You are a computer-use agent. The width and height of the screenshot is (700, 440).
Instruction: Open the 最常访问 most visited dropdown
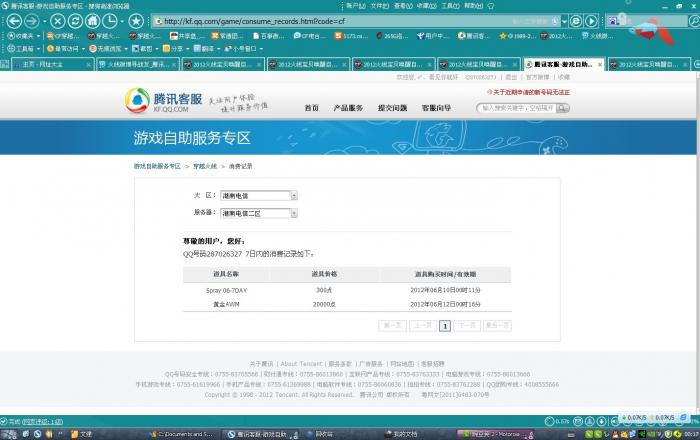point(66,48)
